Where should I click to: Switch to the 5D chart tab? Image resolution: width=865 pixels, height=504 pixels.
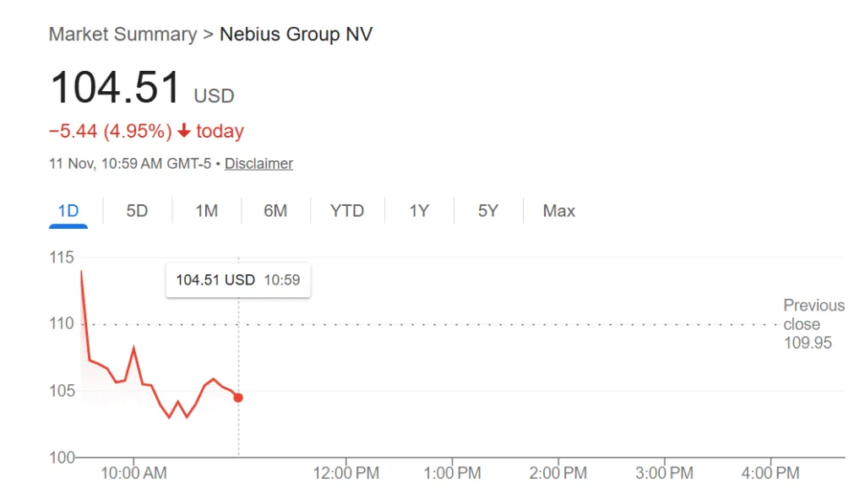tap(136, 210)
